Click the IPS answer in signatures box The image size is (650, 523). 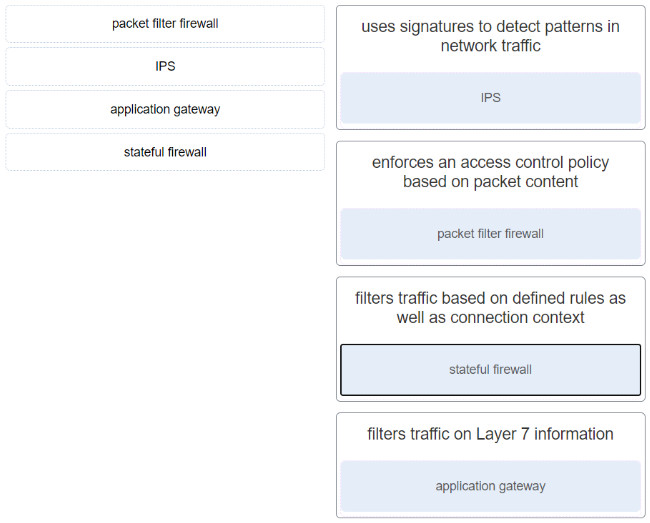pos(490,98)
